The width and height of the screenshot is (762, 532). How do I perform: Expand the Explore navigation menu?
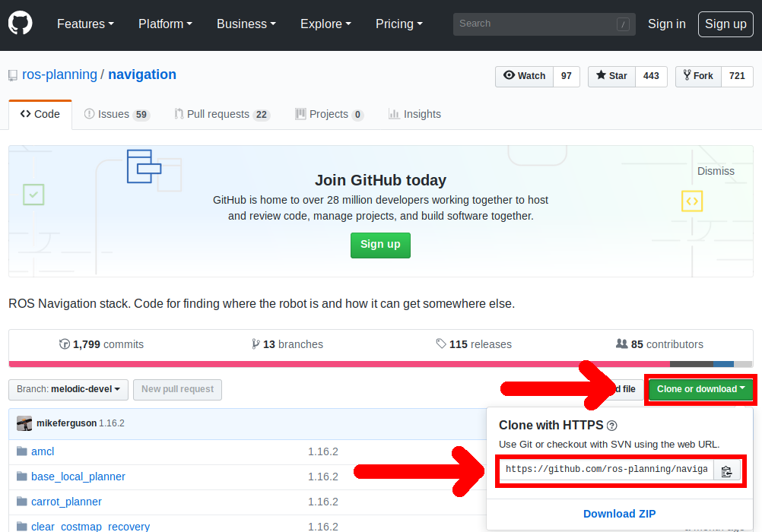[325, 24]
